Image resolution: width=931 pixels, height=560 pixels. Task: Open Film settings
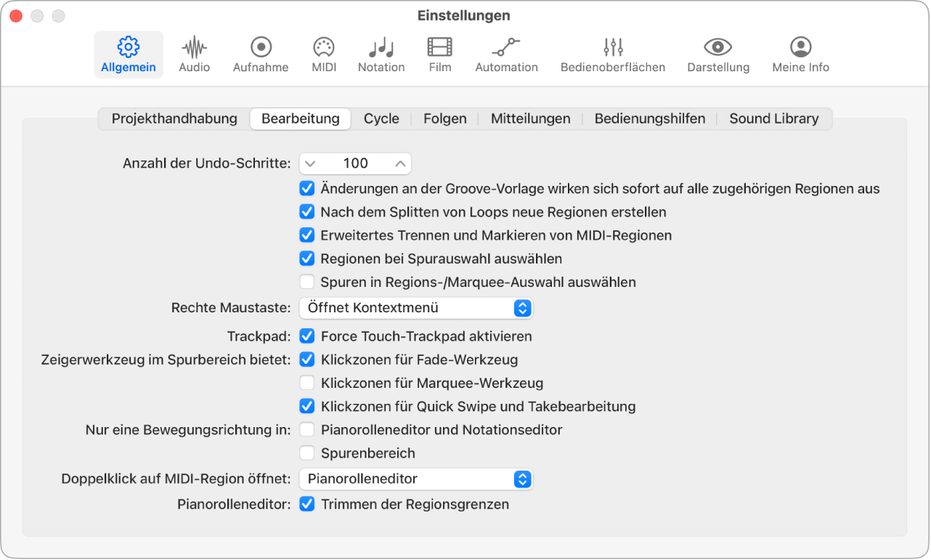click(439, 54)
